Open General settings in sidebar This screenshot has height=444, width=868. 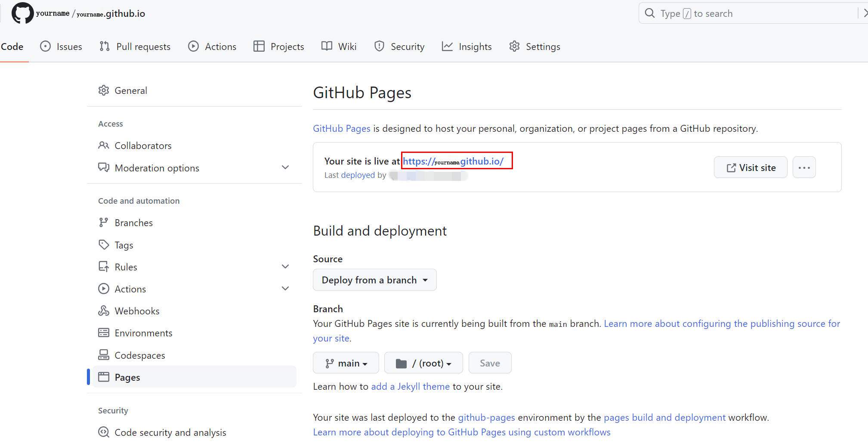tap(195, 90)
